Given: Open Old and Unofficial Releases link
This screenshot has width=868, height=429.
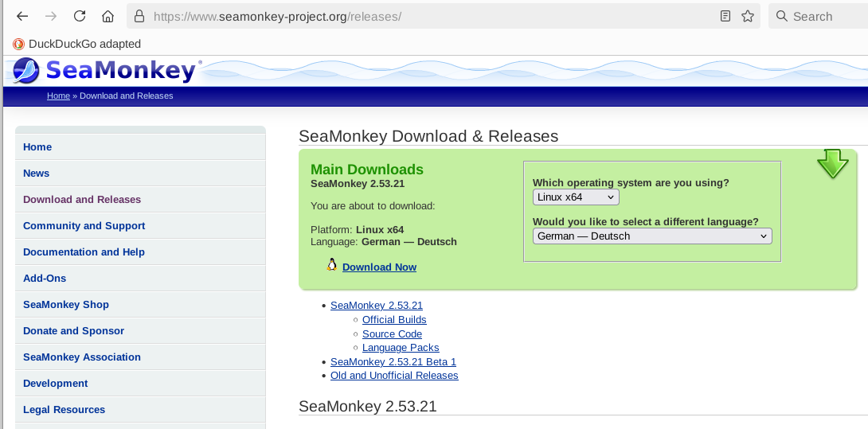Looking at the screenshot, I should 394,376.
